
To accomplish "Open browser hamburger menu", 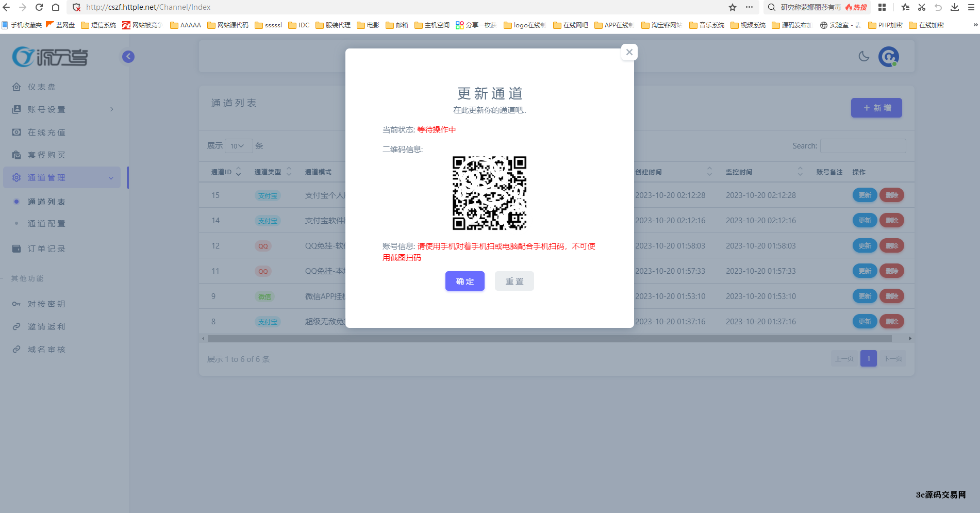I will 971,7.
